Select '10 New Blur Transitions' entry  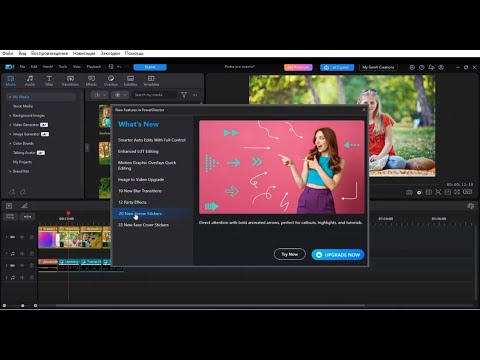pos(140,191)
